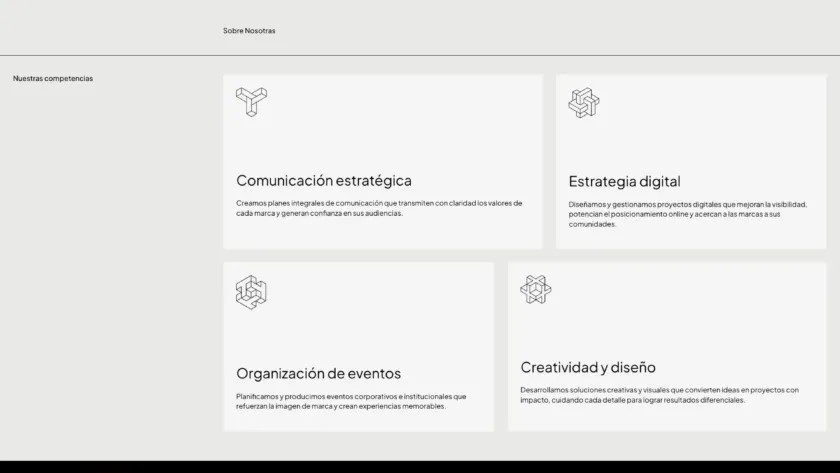Select the Comunicación estratégica heading
The height and width of the screenshot is (473, 840).
coord(324,181)
